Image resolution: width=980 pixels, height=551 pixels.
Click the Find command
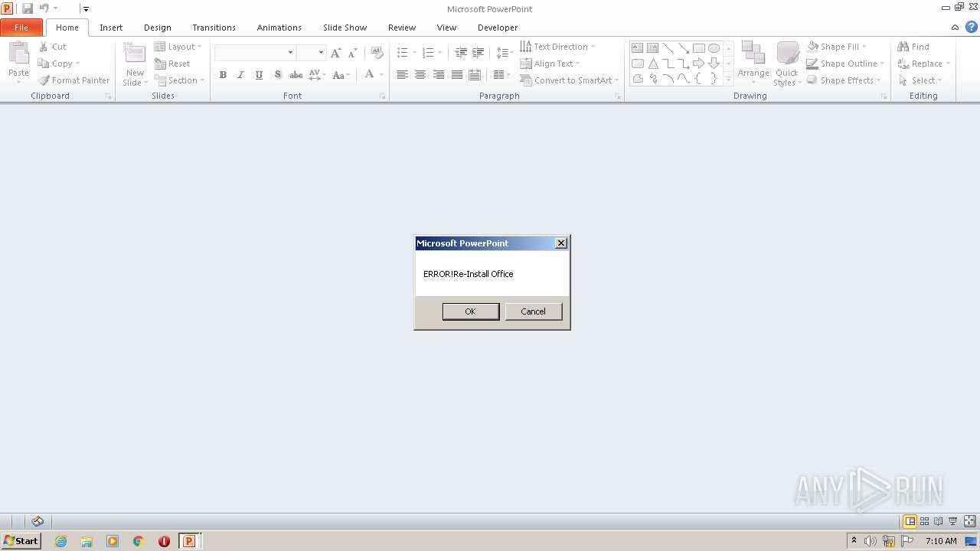tap(913, 47)
